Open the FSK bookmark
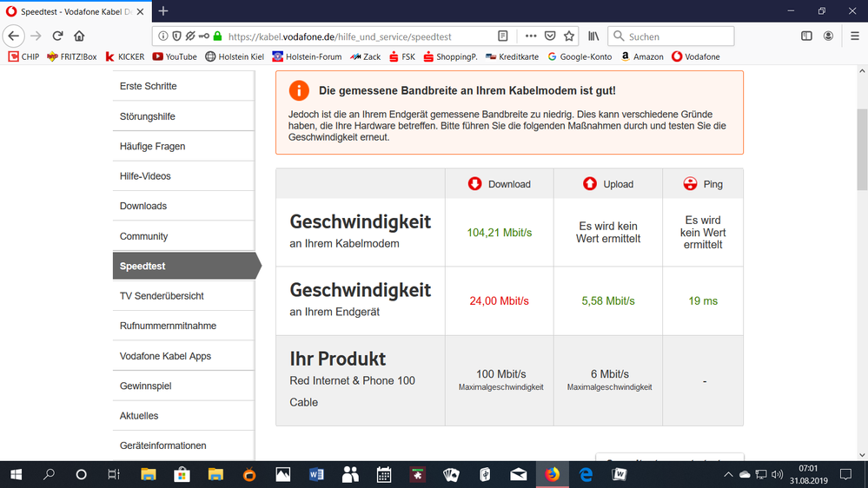 pos(402,56)
